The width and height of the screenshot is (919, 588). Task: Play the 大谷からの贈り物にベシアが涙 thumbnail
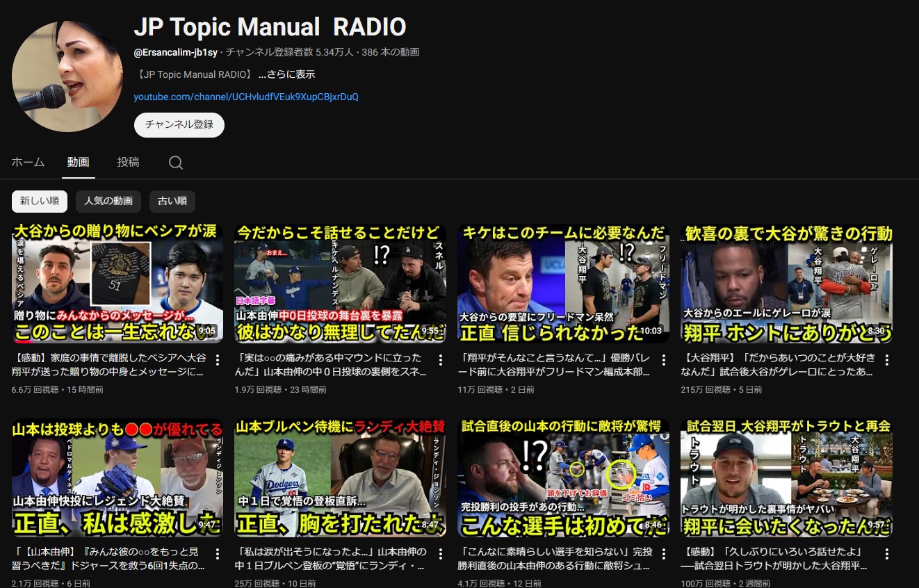tap(117, 284)
